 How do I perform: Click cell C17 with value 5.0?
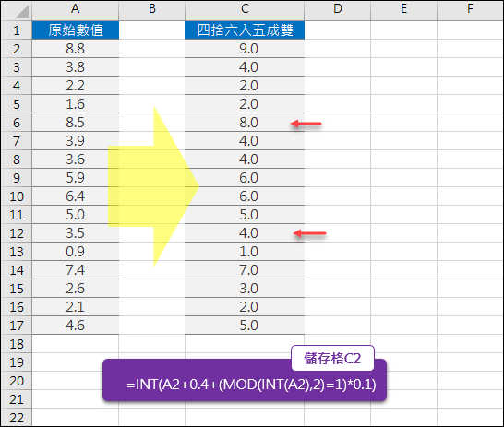coord(245,326)
